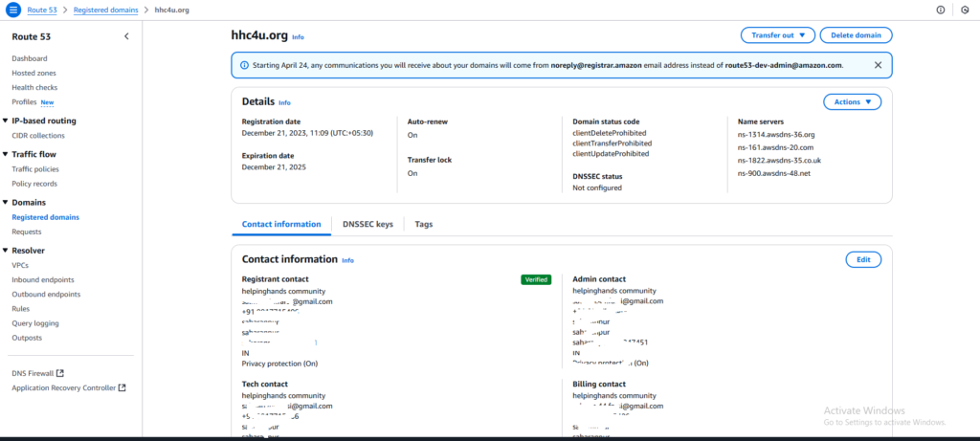Open Inbound endpoints in sidebar
The width and height of the screenshot is (980, 441).
(43, 280)
